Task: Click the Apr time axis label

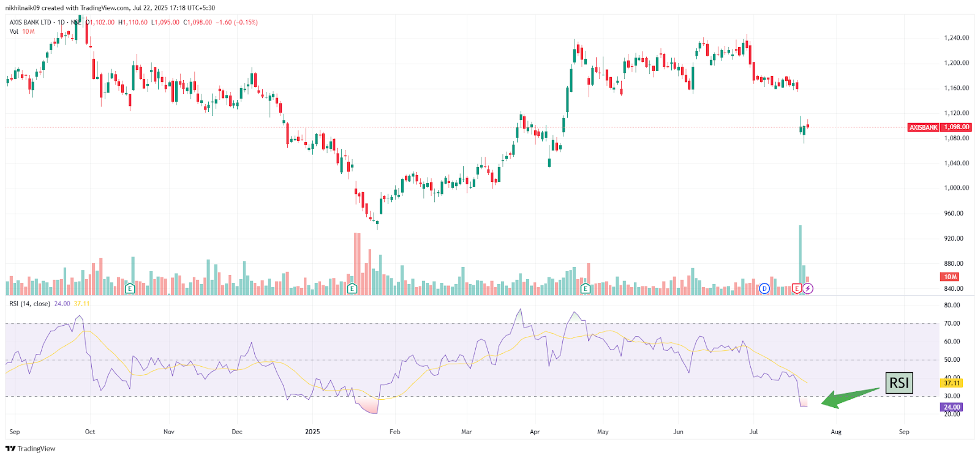Action: (x=535, y=432)
